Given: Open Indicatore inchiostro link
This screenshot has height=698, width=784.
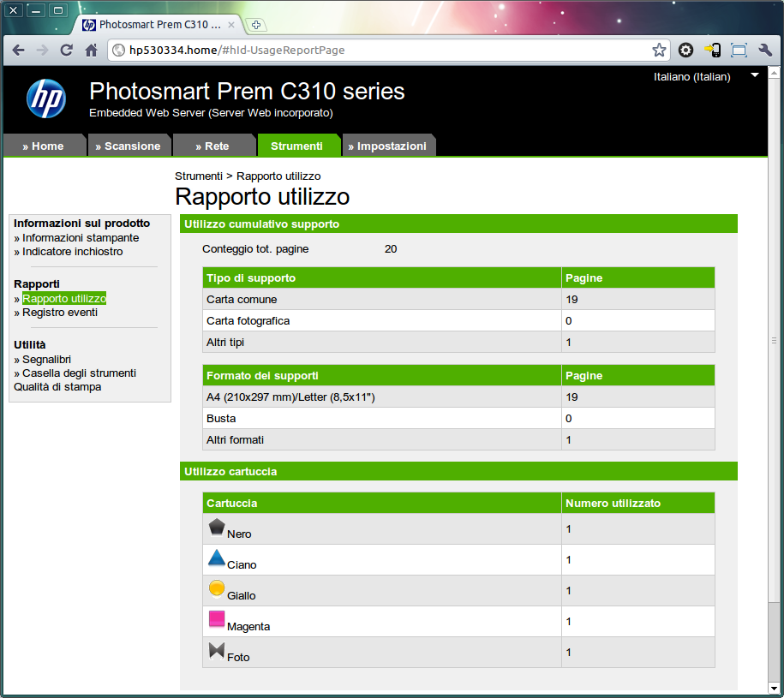Looking at the screenshot, I should [x=73, y=251].
